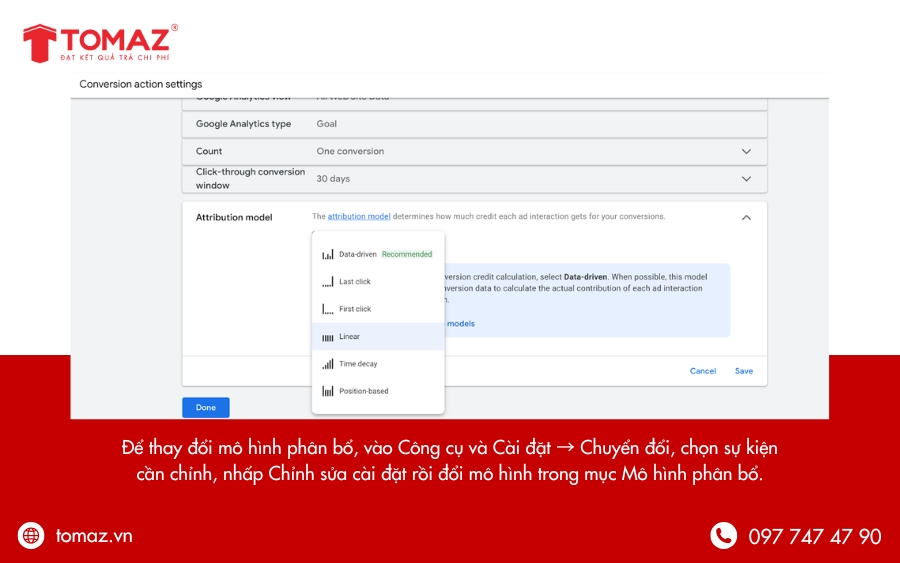Expand the Click-through conversion window row

coord(746,178)
